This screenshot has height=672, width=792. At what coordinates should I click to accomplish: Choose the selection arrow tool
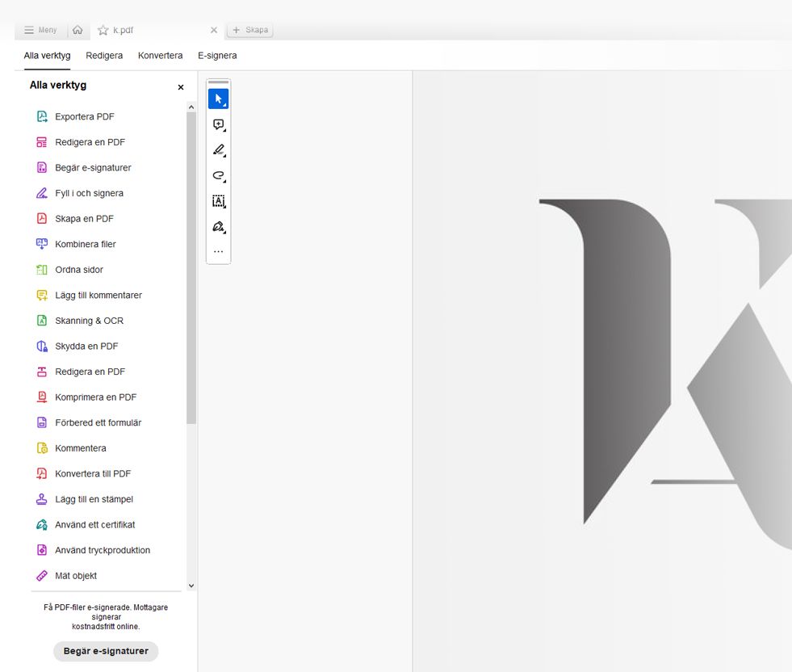click(x=218, y=99)
